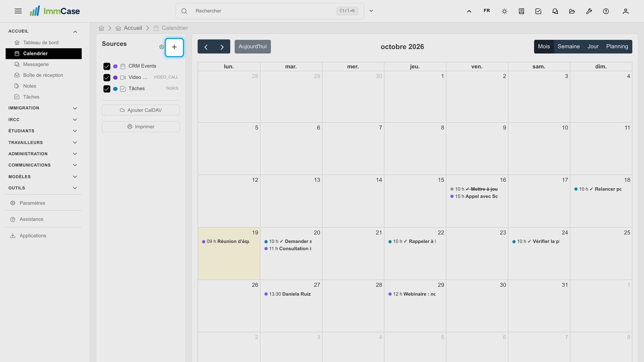Disable the Tâches source checkbox
The image size is (644, 362).
(107, 89)
